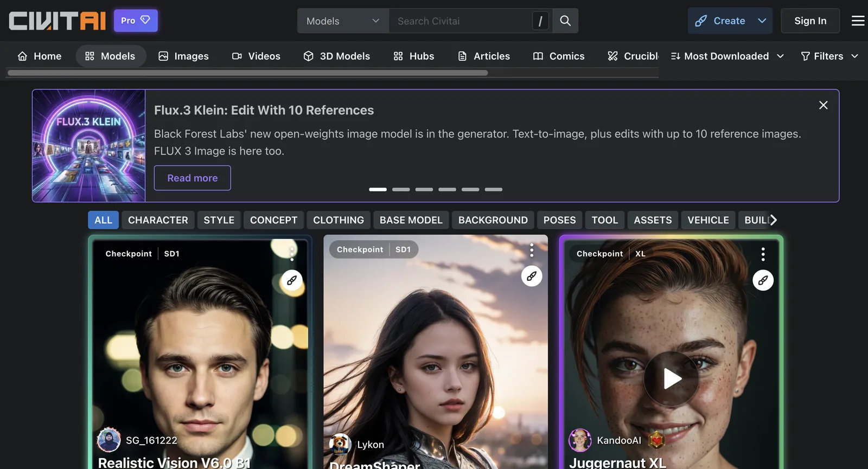Click SG_161222 user avatar
This screenshot has width=868, height=469.
pyautogui.click(x=108, y=440)
